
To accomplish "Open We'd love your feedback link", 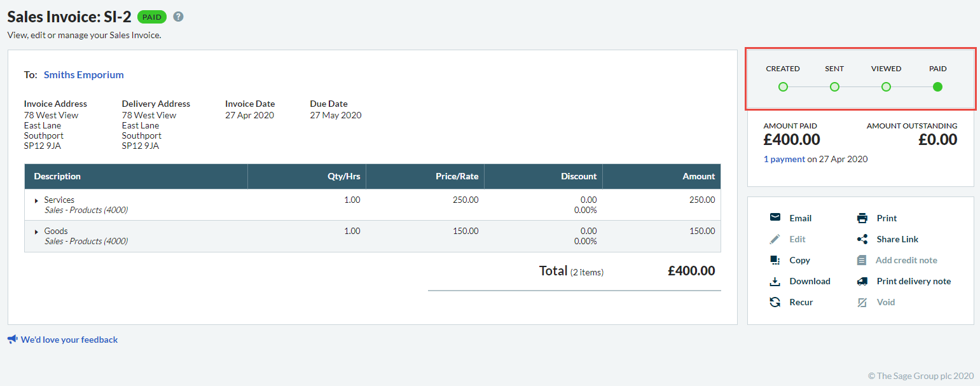I will point(69,340).
